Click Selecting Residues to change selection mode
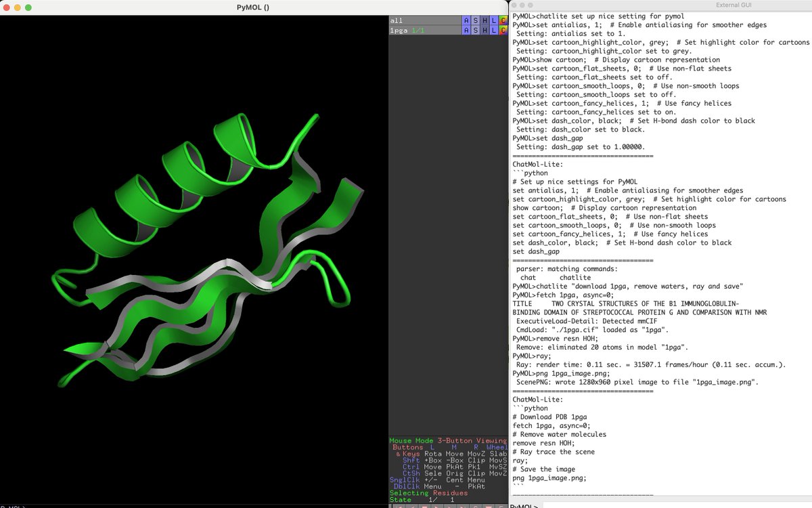The image size is (812, 508). pyautogui.click(x=428, y=493)
